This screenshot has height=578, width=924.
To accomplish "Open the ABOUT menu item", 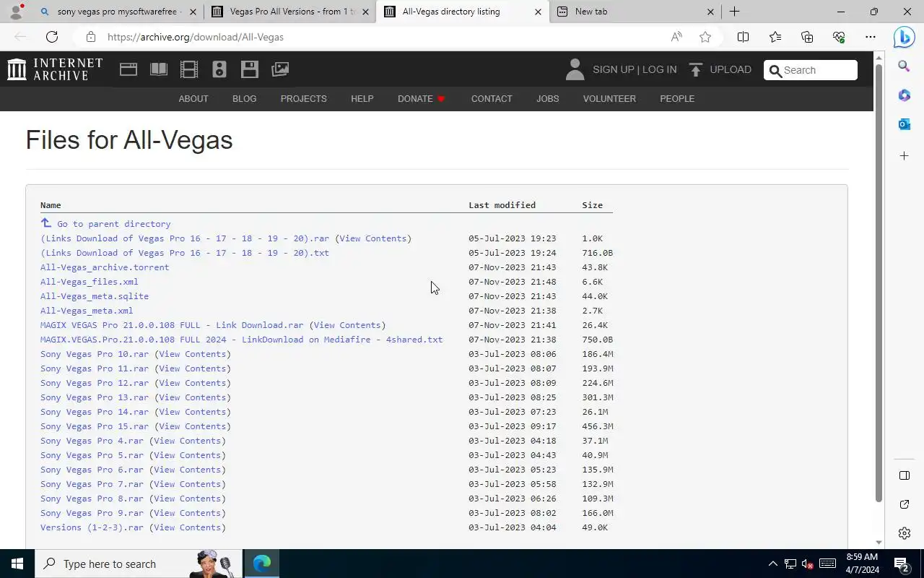I will (x=193, y=98).
